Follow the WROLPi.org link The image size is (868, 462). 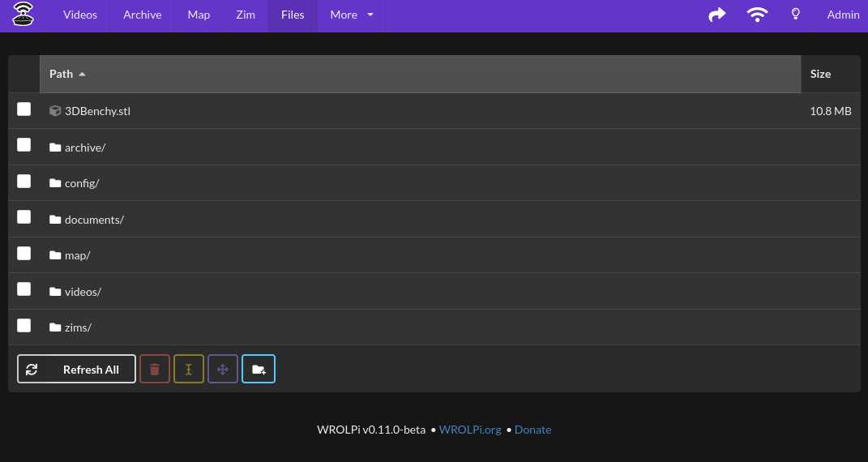(470, 430)
